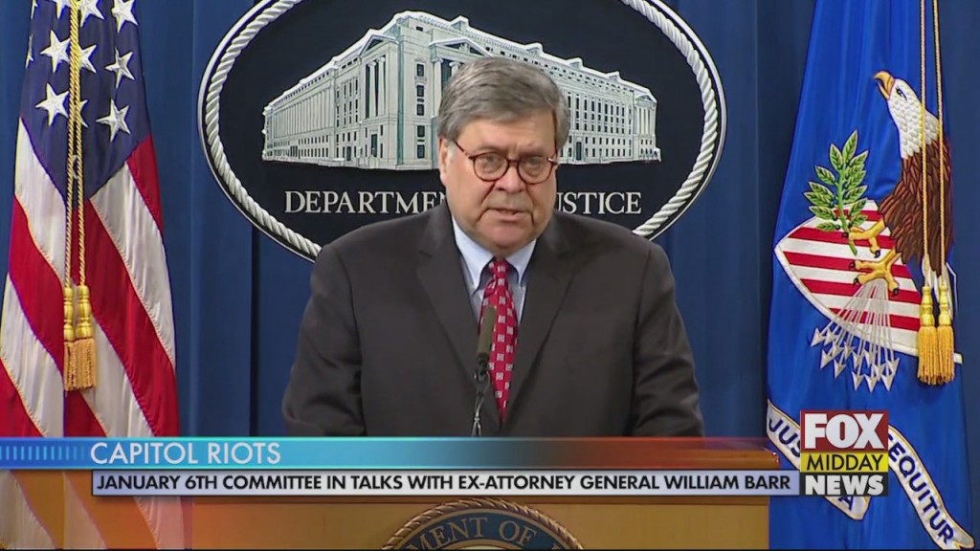This screenshot has height=551, width=980.
Task: Click the gold tassels on the blue DOJ flag
Action: click(936, 336)
